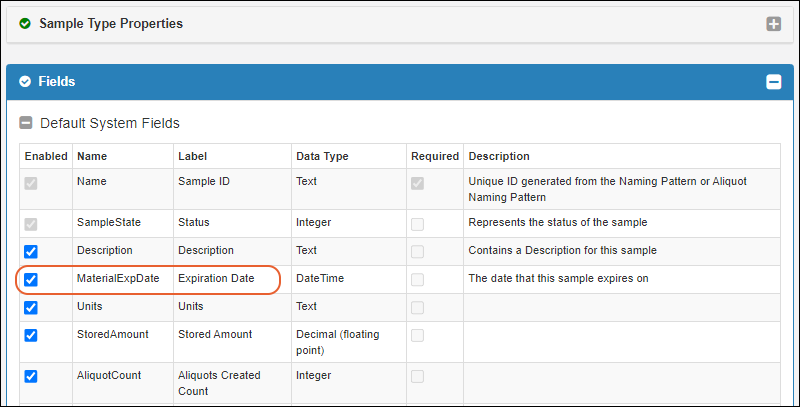This screenshot has width=800, height=407.
Task: Select the MaterialExpDate name cell
Action: click(117, 279)
